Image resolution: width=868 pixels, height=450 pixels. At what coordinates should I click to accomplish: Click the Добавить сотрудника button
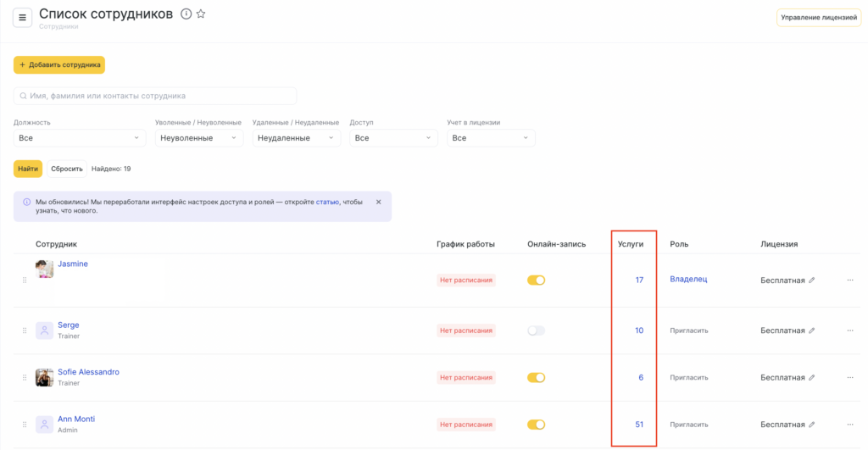(x=58, y=65)
